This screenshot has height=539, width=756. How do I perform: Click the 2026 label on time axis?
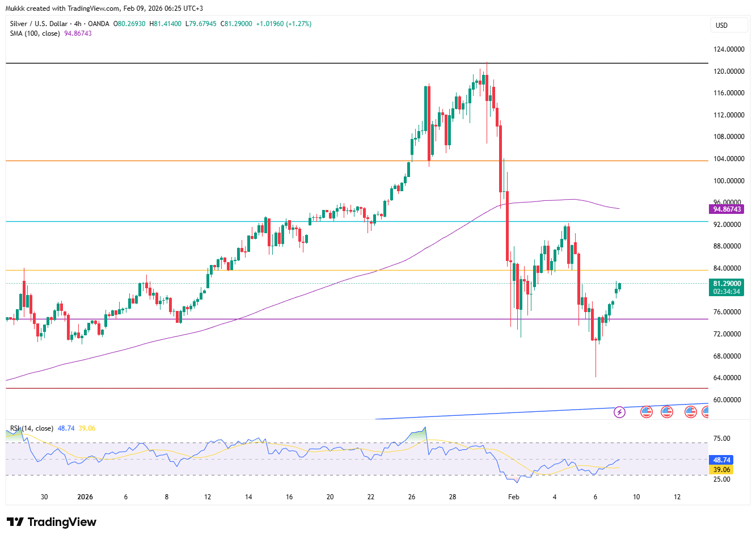coord(85,497)
